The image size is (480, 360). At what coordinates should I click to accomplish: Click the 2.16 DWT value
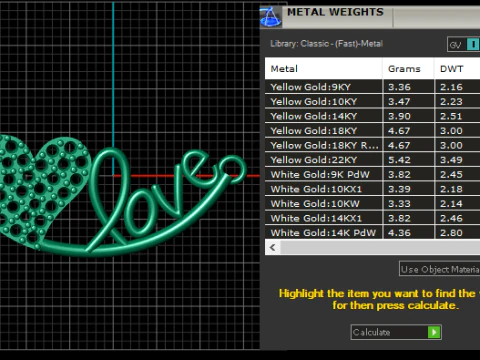coord(451,87)
